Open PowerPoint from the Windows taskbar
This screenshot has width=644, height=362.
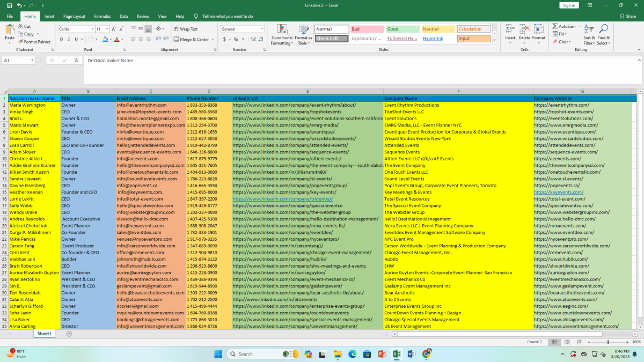[382, 354]
